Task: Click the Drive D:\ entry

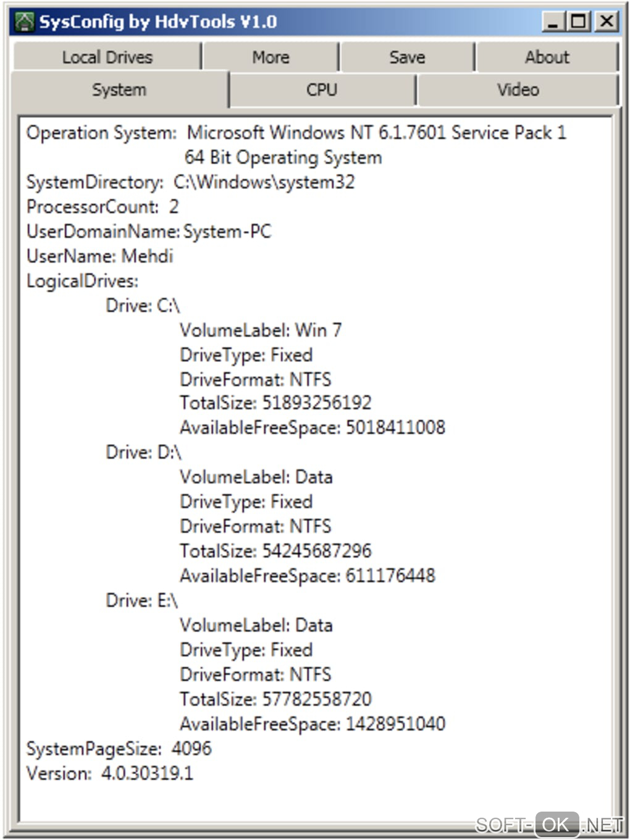Action: point(143,453)
